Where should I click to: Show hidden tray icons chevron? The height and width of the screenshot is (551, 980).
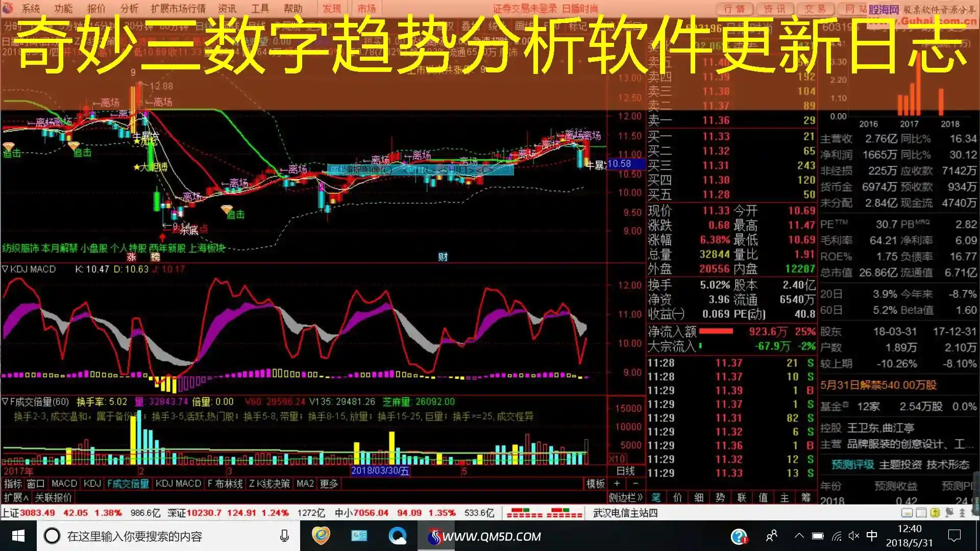799,536
